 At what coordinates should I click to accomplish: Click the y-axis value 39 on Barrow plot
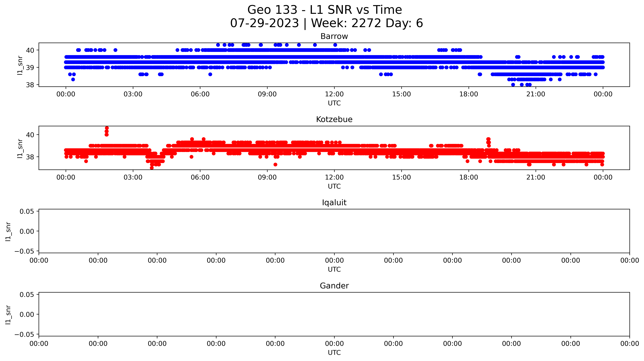(x=30, y=67)
